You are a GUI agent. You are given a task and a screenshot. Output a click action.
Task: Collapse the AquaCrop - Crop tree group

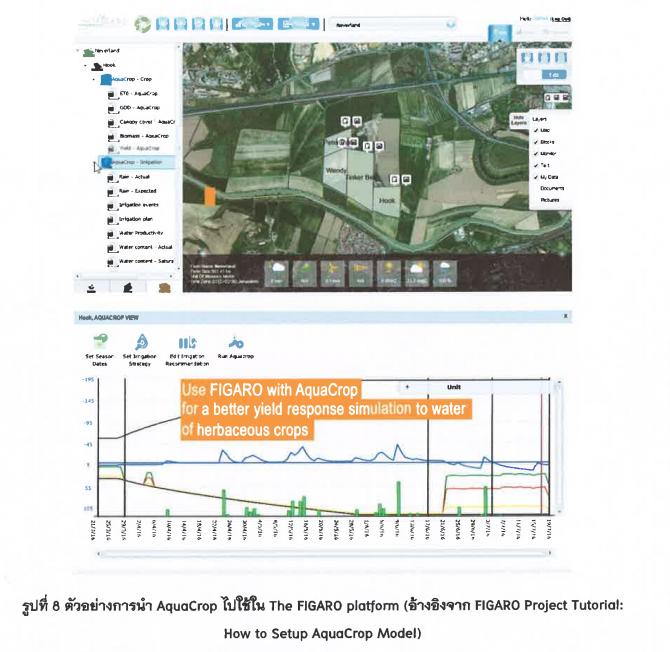coord(94,79)
